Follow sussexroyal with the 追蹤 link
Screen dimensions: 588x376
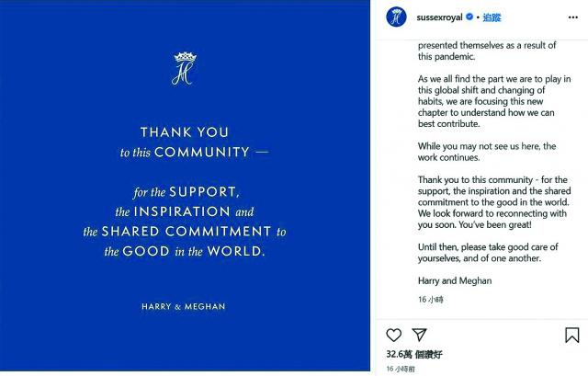492,17
